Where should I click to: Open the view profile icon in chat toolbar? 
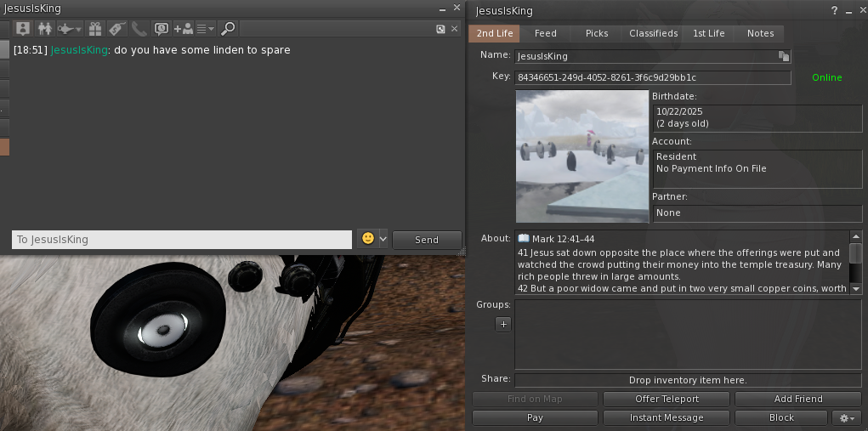pyautogui.click(x=23, y=29)
